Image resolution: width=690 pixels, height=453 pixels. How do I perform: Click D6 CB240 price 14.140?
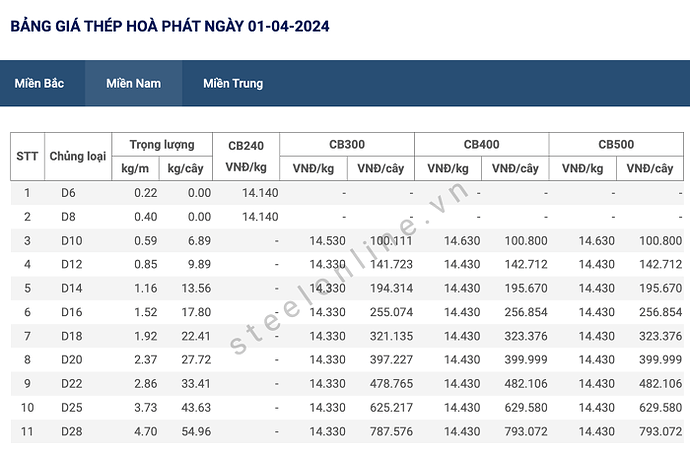[260, 193]
